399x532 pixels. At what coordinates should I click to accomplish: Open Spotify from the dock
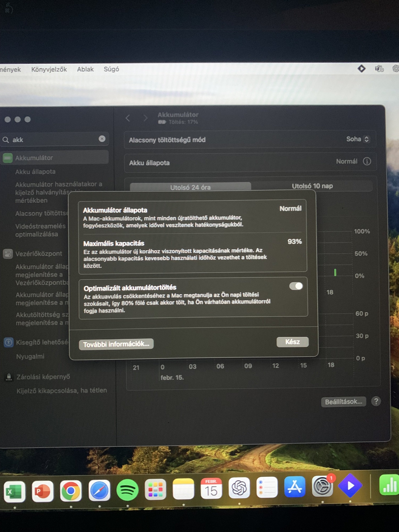[127, 490]
